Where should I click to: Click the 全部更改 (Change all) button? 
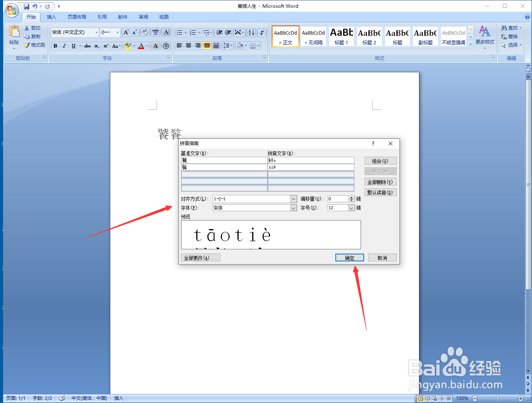(201, 258)
